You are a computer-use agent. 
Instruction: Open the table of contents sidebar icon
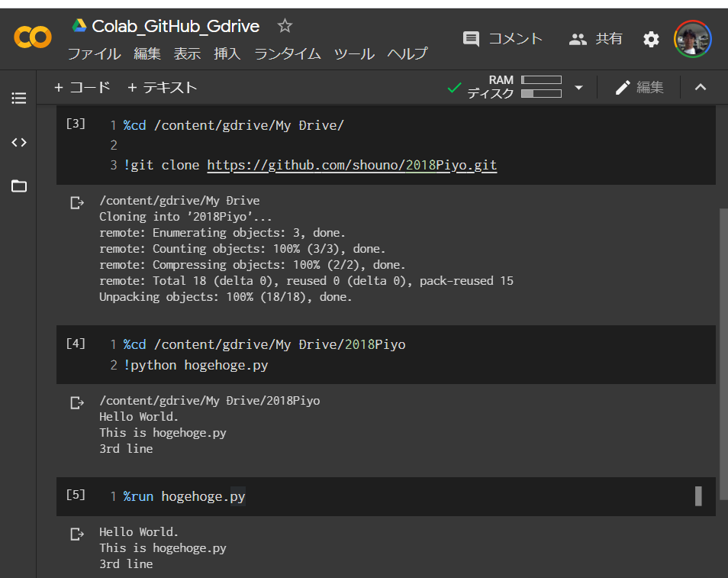tap(18, 98)
